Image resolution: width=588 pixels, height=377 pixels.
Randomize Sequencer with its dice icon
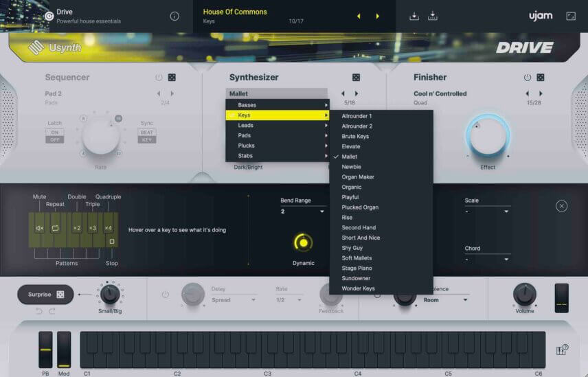172,77
